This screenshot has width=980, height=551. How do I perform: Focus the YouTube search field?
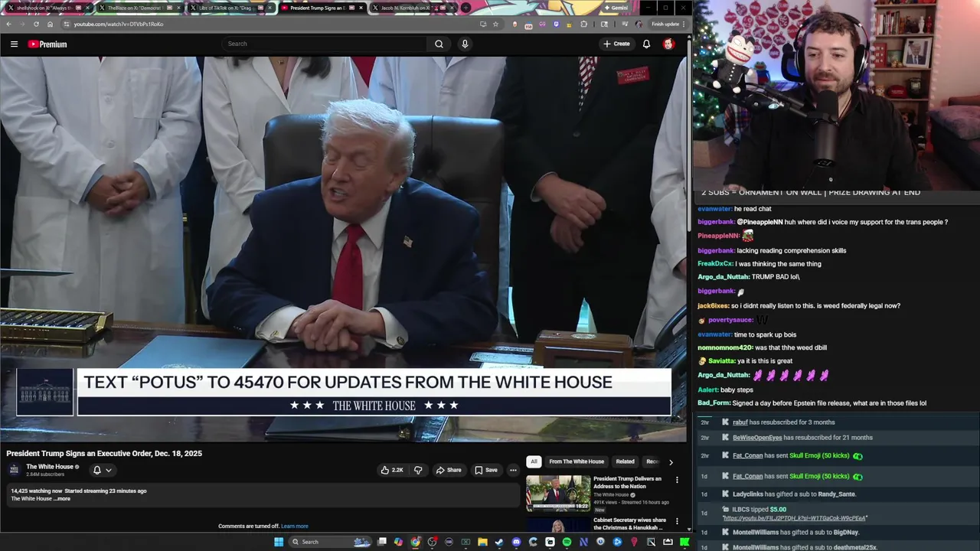click(x=325, y=44)
